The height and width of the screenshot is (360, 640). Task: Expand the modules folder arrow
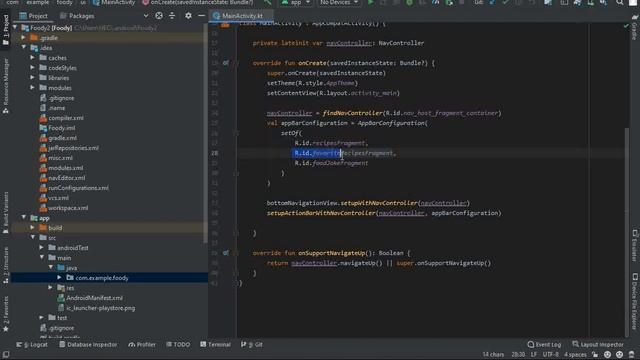click(x=32, y=87)
